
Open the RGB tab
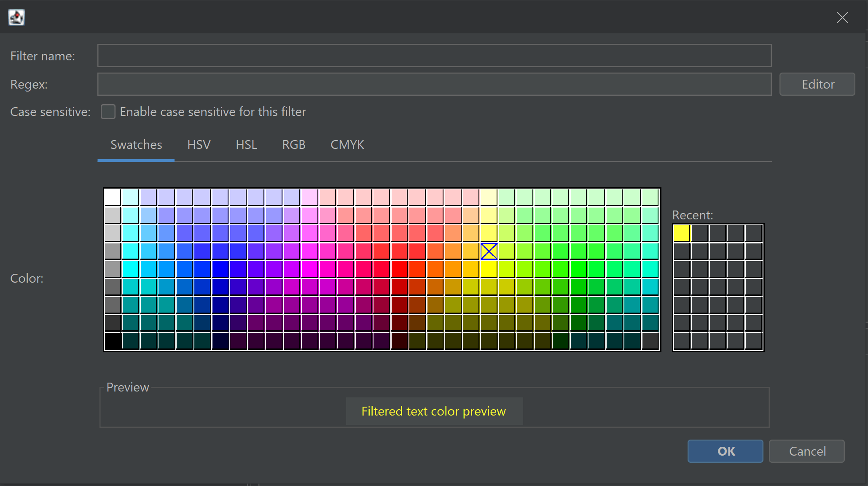(x=293, y=144)
